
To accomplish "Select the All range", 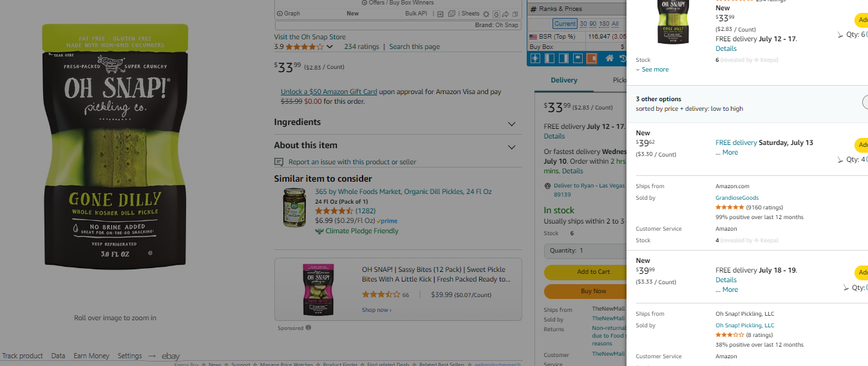I will 615,24.
